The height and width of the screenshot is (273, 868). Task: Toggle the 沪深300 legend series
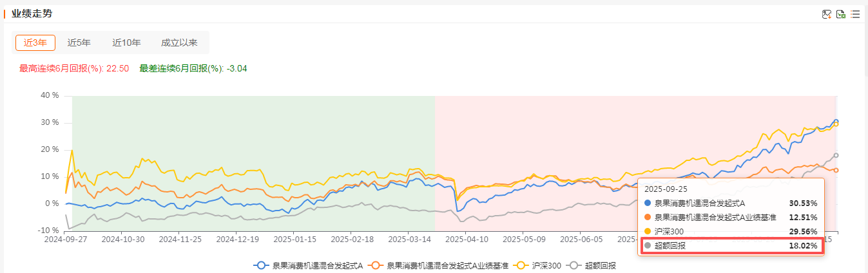[x=546, y=265]
